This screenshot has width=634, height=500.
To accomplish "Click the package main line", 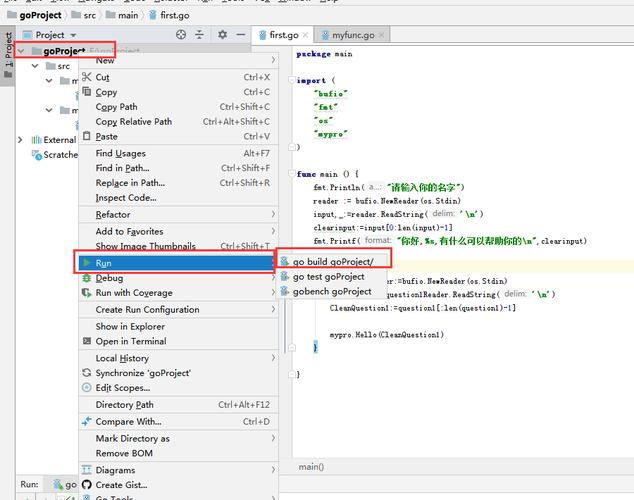I will (324, 54).
